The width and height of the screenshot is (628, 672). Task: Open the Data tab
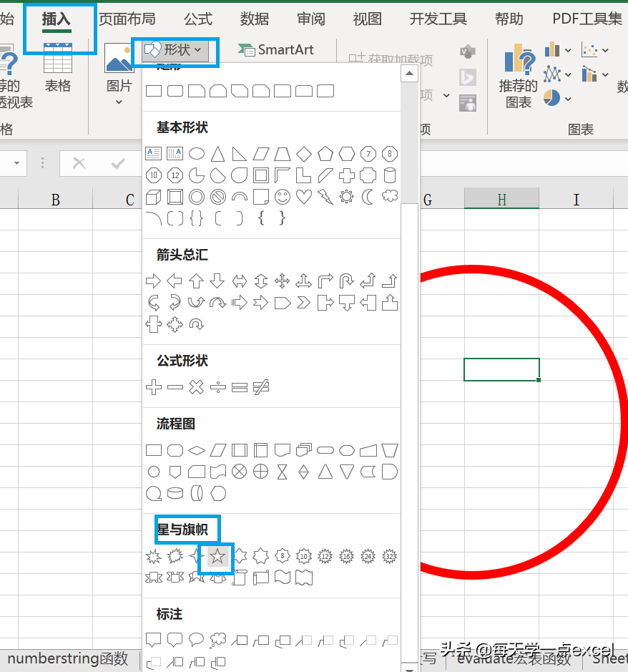click(x=255, y=19)
